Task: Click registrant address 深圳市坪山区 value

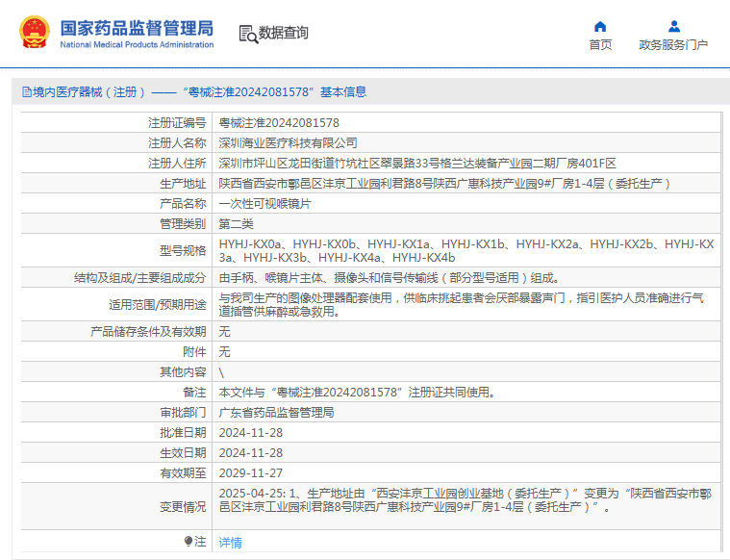Action: [417, 163]
